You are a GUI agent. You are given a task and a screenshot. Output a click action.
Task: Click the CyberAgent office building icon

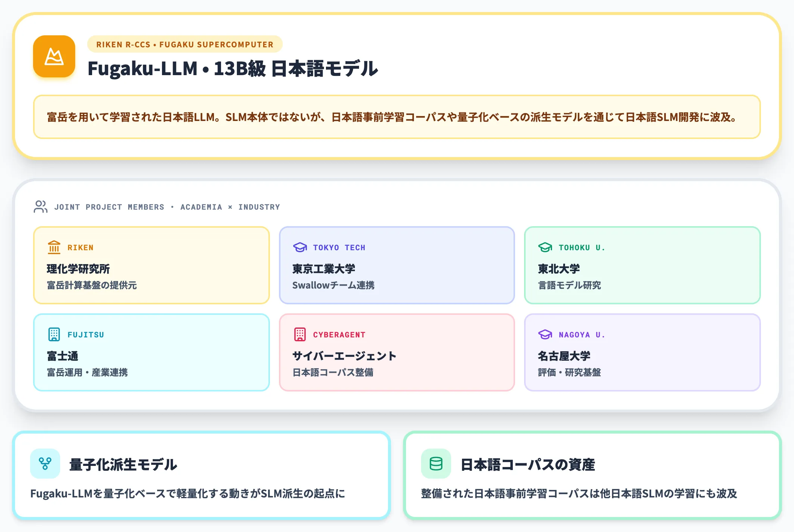pyautogui.click(x=300, y=334)
